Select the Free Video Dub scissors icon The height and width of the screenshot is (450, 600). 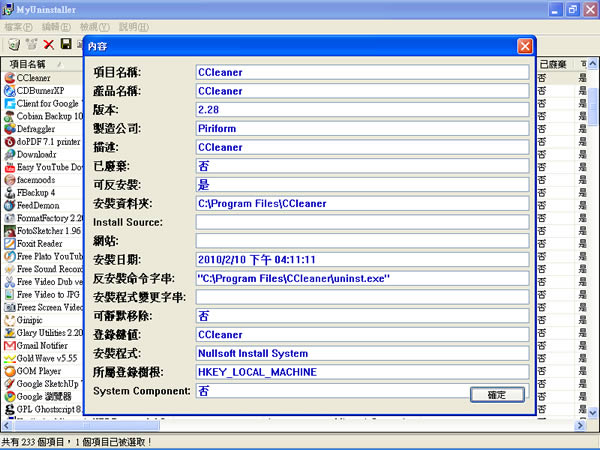10,282
